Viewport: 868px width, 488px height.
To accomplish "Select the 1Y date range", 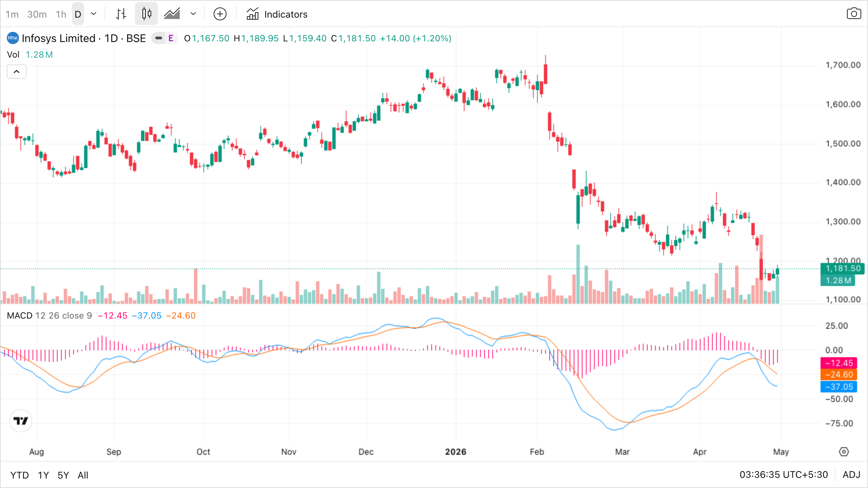I will coord(43,475).
